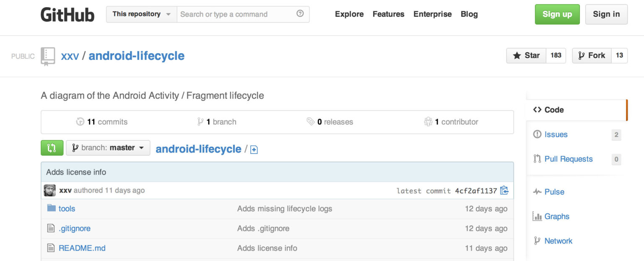Click the repository book icon

(48, 56)
